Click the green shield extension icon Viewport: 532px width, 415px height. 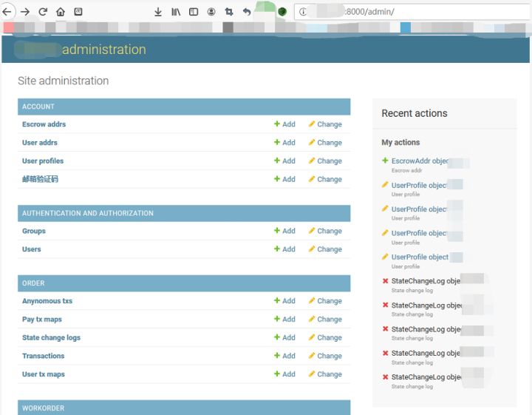click(282, 12)
